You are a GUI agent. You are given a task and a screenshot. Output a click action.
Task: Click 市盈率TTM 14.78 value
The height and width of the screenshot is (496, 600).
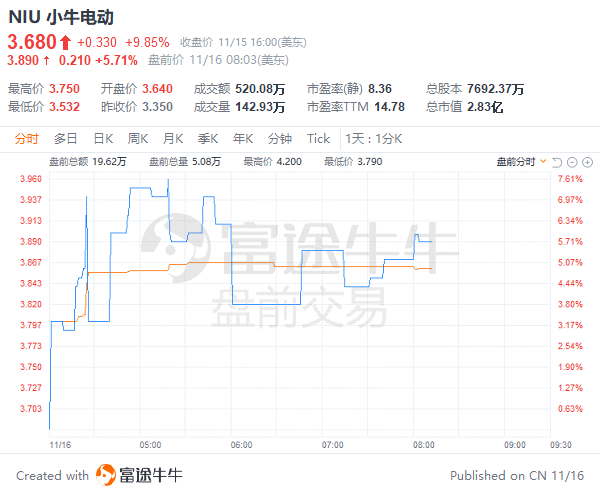(390, 107)
